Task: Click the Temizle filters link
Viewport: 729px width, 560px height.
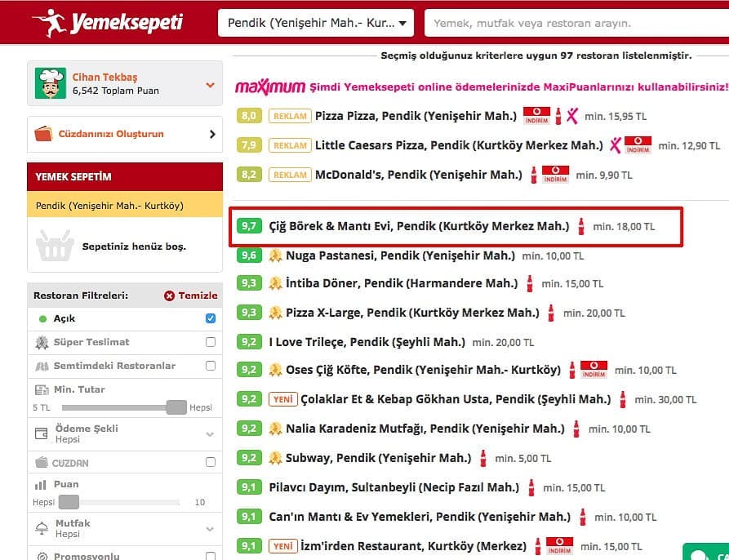Action: pyautogui.click(x=198, y=296)
